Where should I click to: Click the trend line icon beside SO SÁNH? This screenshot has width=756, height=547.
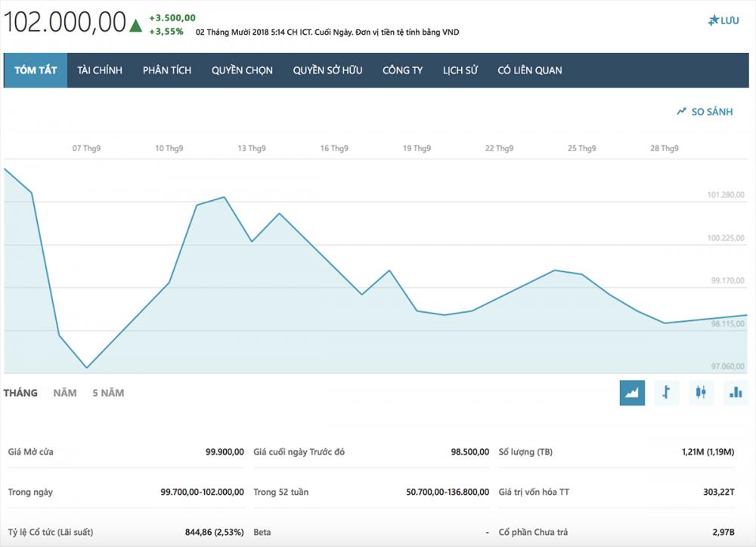pos(681,112)
